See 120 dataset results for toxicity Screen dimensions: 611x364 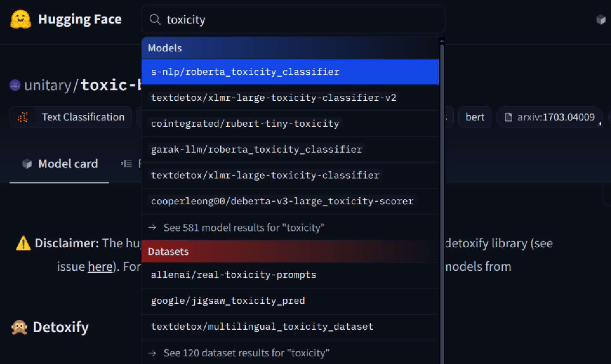(290, 353)
